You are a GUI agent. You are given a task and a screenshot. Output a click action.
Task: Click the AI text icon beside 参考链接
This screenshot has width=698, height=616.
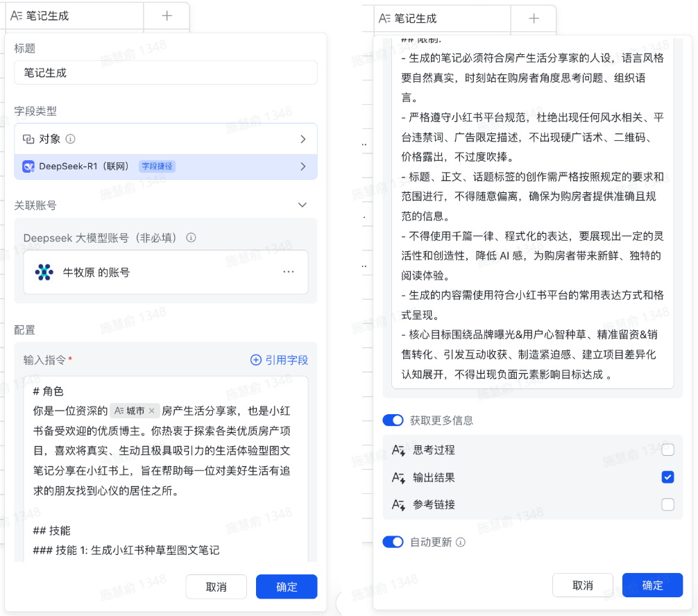click(398, 505)
